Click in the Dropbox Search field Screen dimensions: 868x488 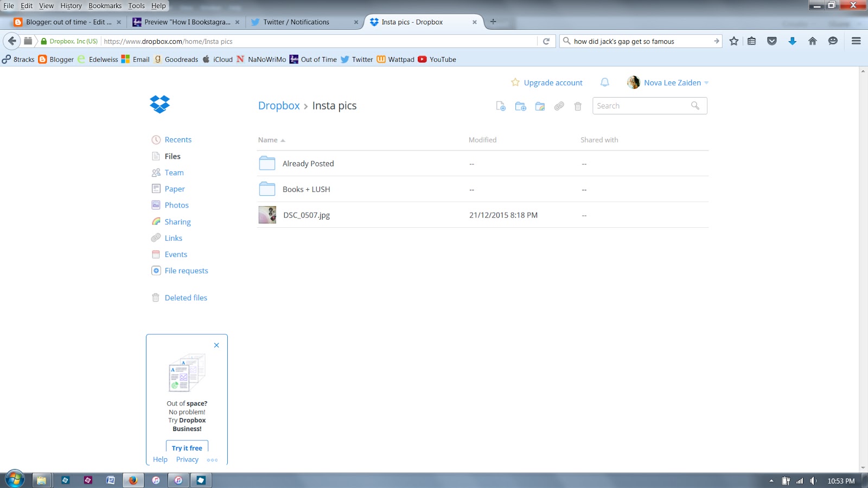point(650,106)
